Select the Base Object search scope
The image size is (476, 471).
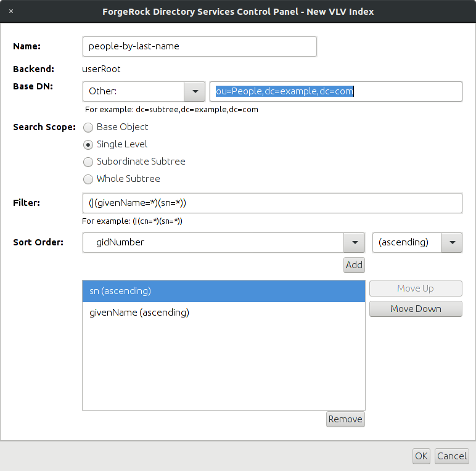(x=88, y=128)
